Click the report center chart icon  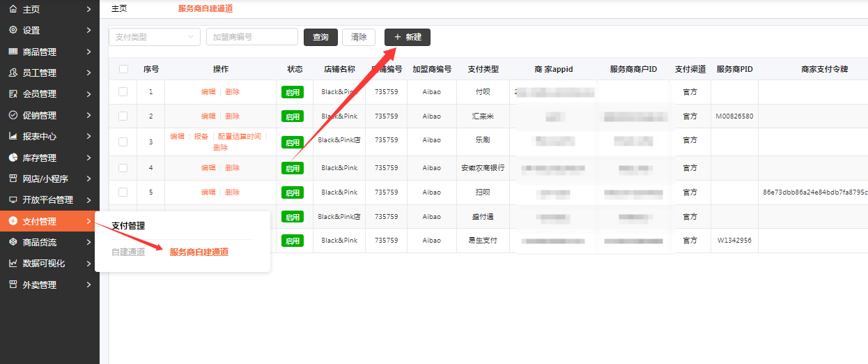point(13,136)
